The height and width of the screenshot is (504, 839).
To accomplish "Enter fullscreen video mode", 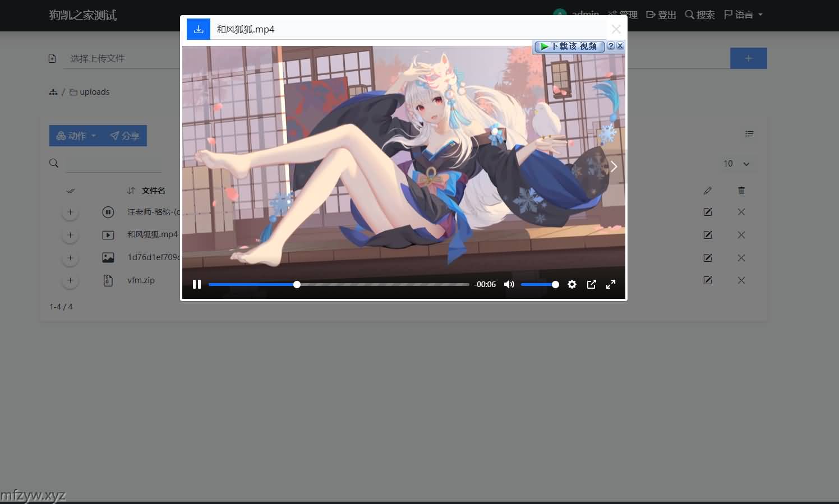I will click(x=611, y=284).
